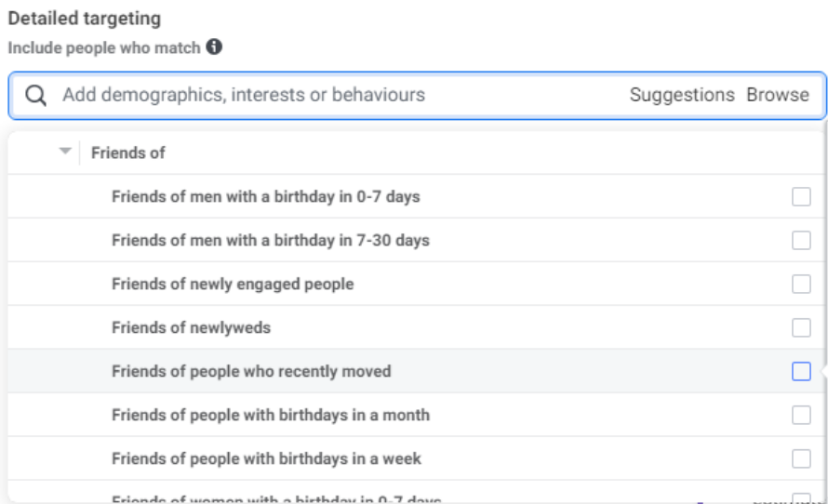This screenshot has width=828, height=504.
Task: Select the Friends of newlyweds row label
Action: 191,327
